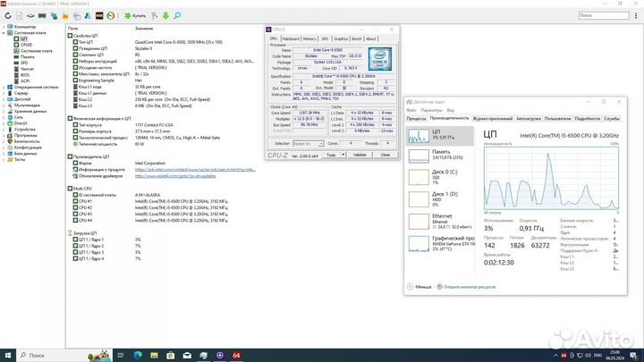Expand the Операционная система tree node
The height and width of the screenshot is (362, 644).
4,87
